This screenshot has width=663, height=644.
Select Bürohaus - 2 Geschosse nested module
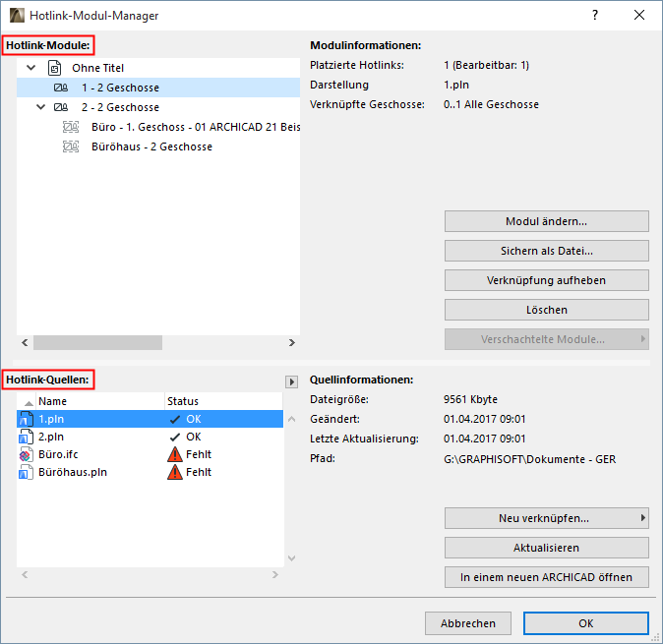(x=151, y=146)
